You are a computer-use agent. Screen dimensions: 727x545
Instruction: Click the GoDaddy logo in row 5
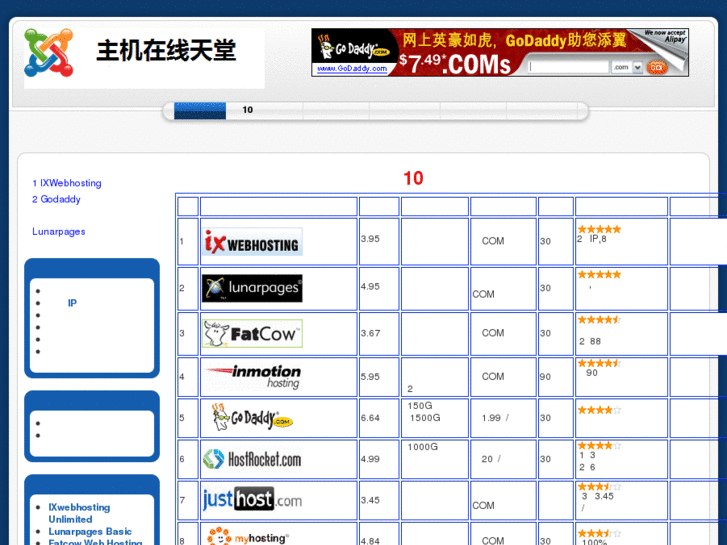coord(252,417)
